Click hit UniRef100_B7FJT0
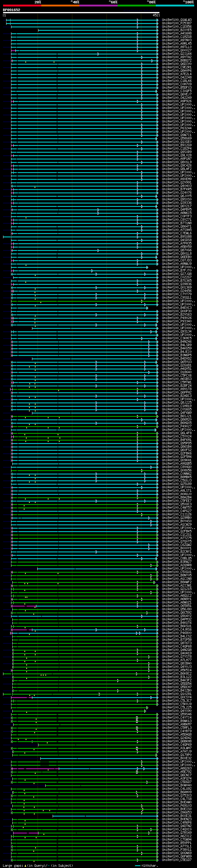This screenshot has height=868, width=197. pos(177,271)
